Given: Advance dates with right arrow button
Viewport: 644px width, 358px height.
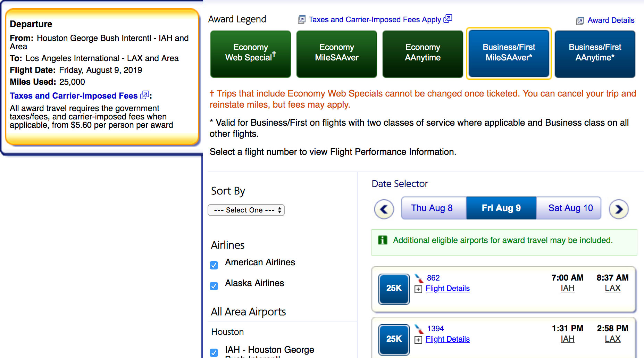Looking at the screenshot, I should [x=619, y=209].
